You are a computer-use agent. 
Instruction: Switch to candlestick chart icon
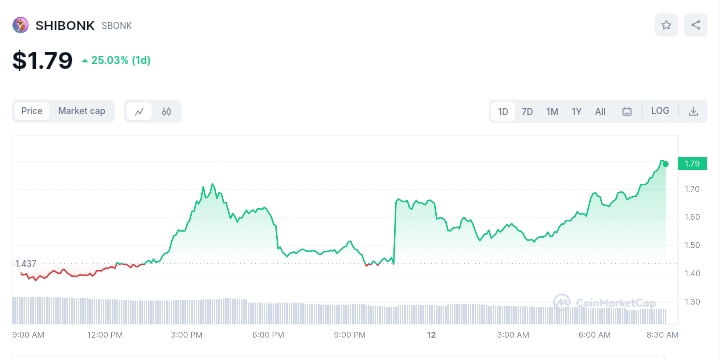click(166, 112)
